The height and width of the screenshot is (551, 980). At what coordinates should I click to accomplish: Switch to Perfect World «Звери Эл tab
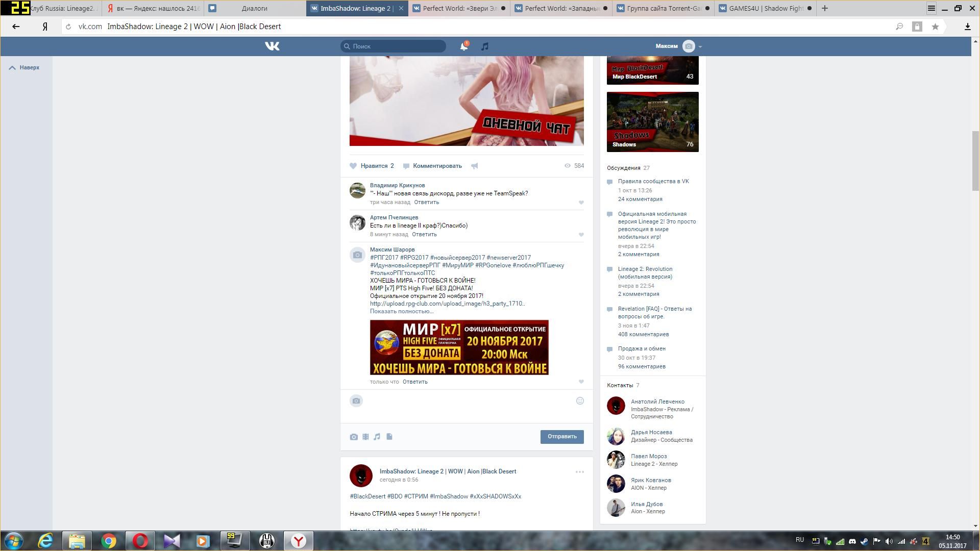[459, 8]
